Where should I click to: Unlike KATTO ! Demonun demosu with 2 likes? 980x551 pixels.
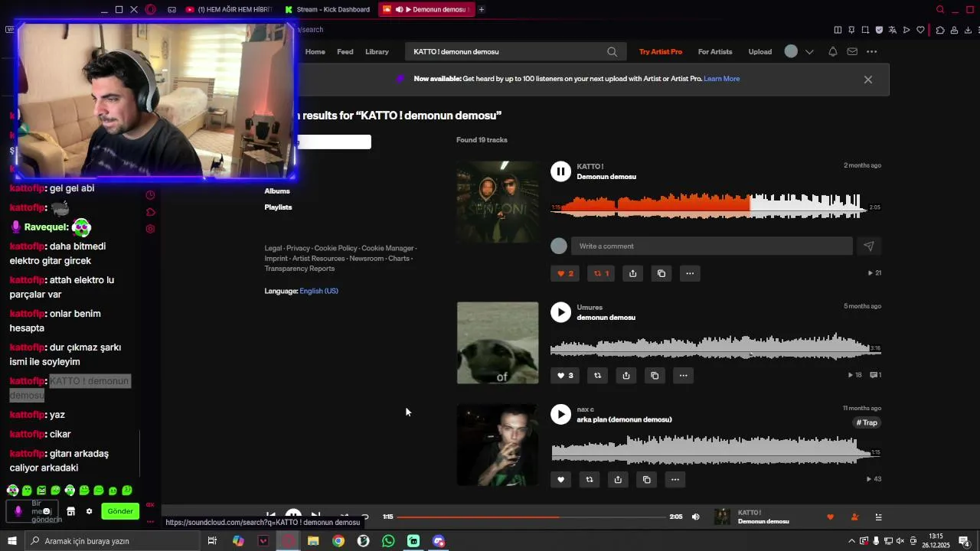click(565, 273)
